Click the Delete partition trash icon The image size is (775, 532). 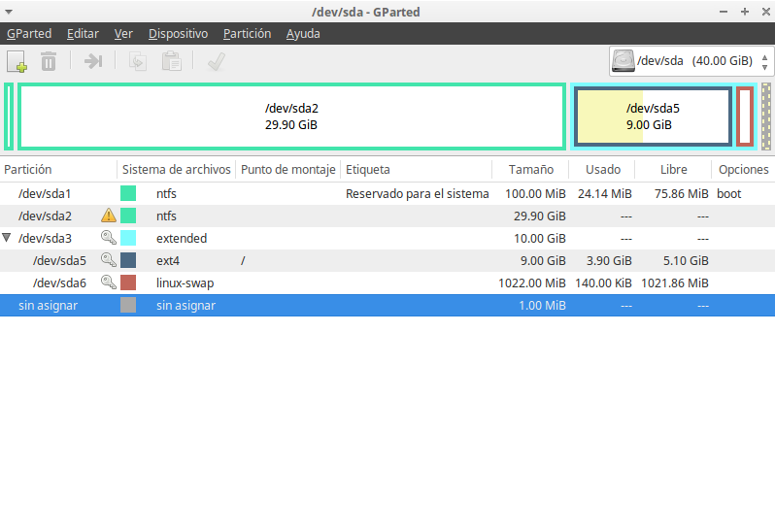tap(49, 62)
